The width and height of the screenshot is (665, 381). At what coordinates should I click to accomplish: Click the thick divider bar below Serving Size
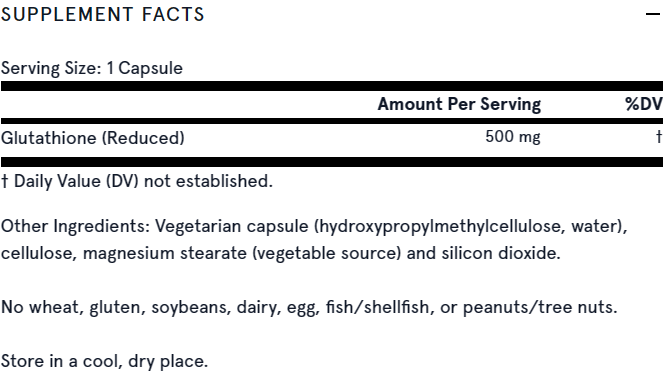[x=332, y=86]
